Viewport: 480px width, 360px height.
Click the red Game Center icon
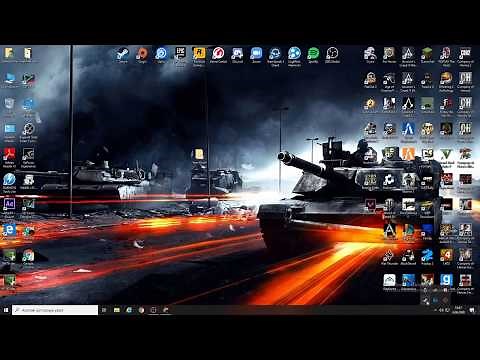coord(218,53)
